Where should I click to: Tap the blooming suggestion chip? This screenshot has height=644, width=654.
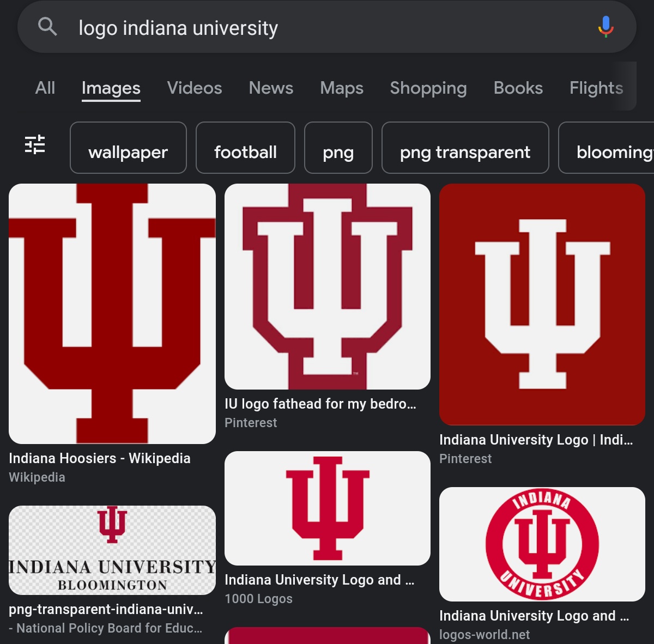tap(606, 148)
